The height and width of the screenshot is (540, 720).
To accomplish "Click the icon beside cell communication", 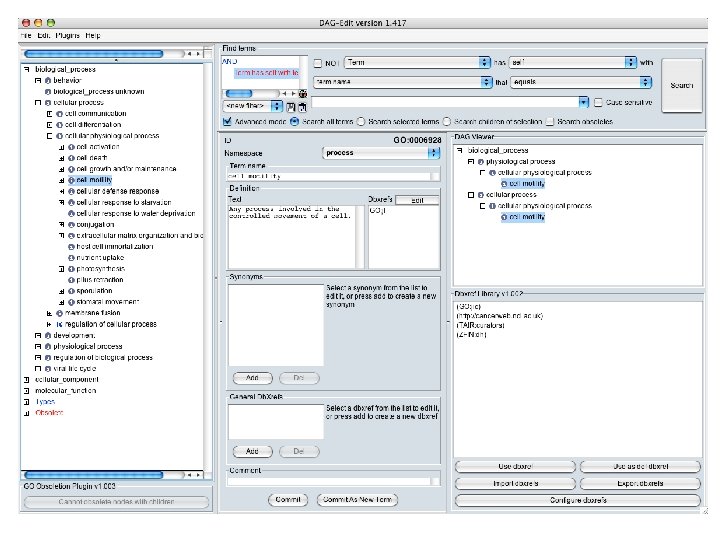I will tap(59, 113).
